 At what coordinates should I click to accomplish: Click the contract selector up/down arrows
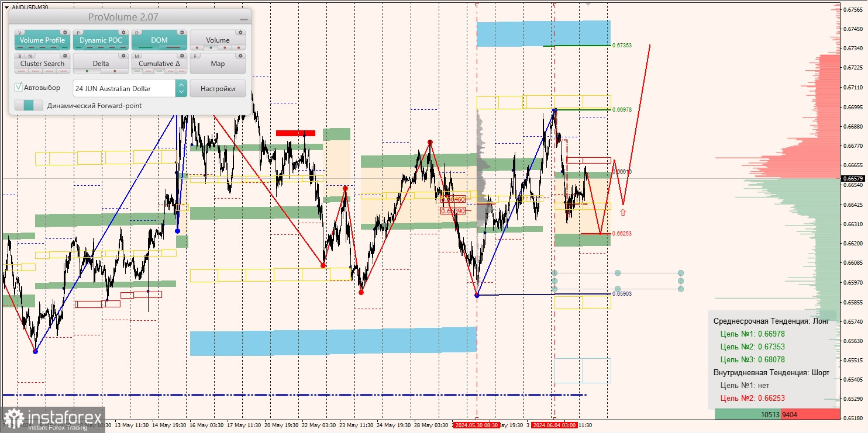tap(181, 88)
